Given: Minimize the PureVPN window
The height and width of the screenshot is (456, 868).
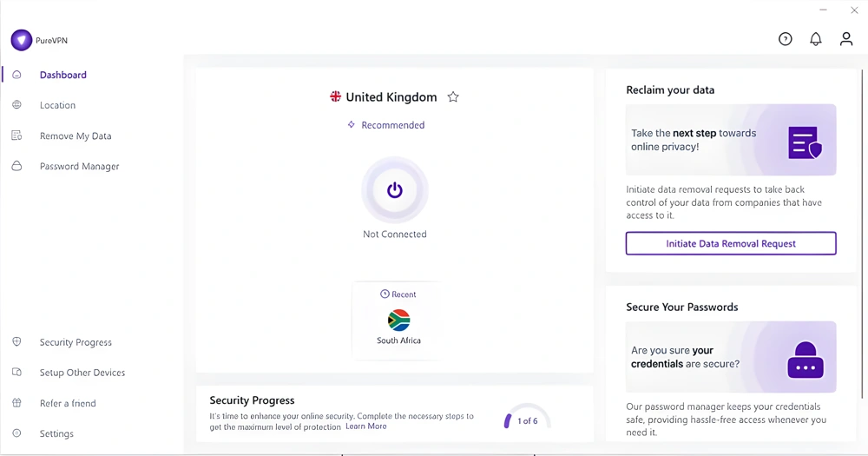Looking at the screenshot, I should pos(823,10).
